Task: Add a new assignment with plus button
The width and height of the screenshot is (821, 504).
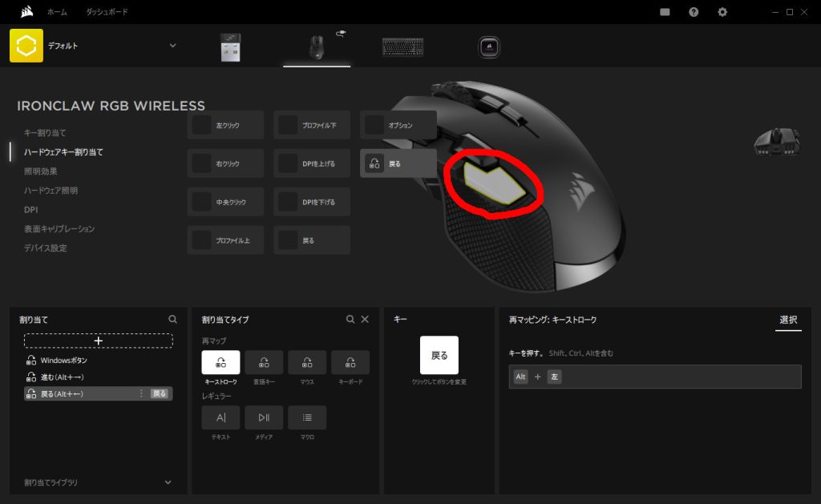Action: (x=99, y=341)
